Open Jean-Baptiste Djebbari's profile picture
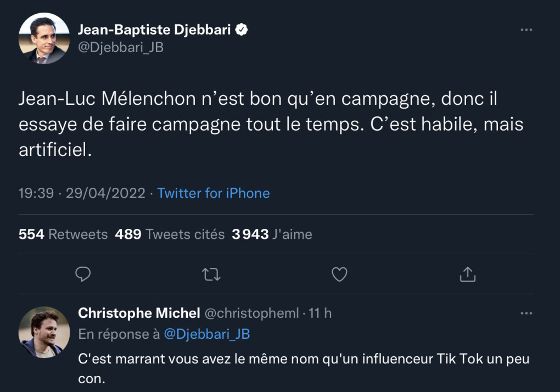 click(x=44, y=38)
